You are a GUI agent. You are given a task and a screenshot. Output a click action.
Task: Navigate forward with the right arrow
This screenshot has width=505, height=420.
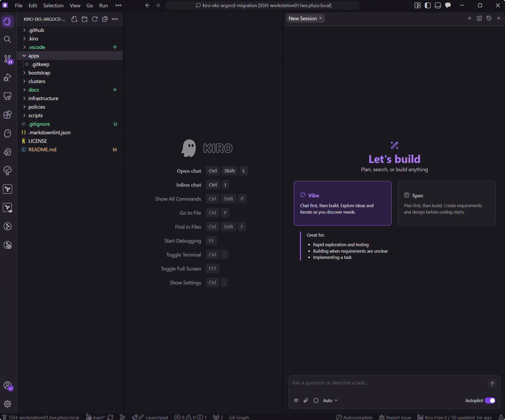pos(158,5)
